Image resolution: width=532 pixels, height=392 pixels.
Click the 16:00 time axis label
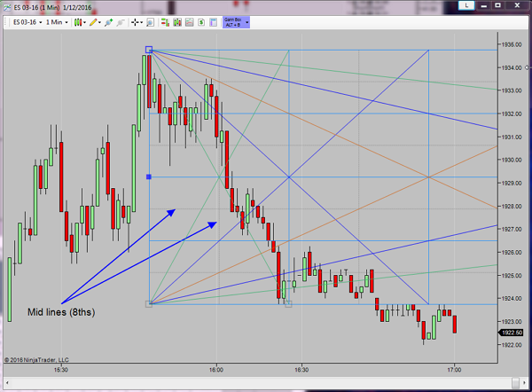[x=216, y=370]
